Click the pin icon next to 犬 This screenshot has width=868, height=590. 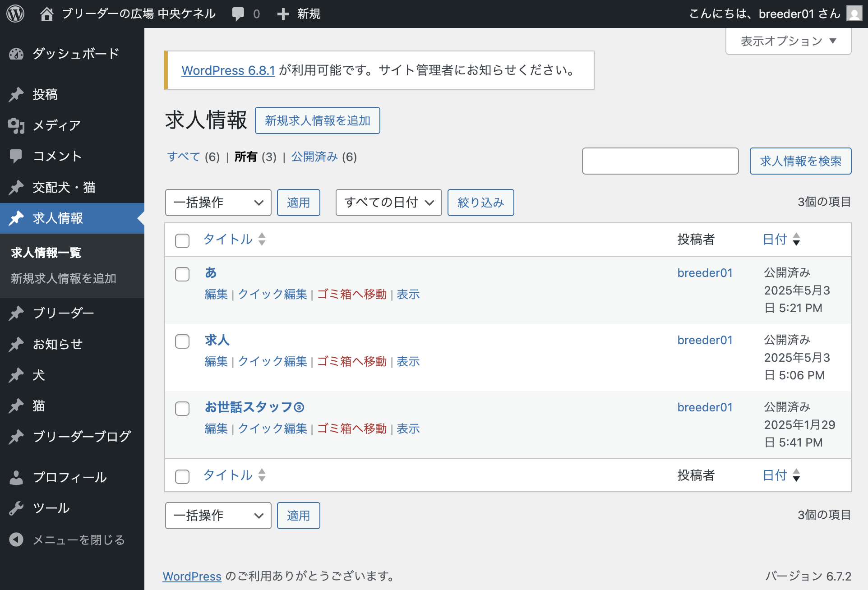(x=16, y=375)
